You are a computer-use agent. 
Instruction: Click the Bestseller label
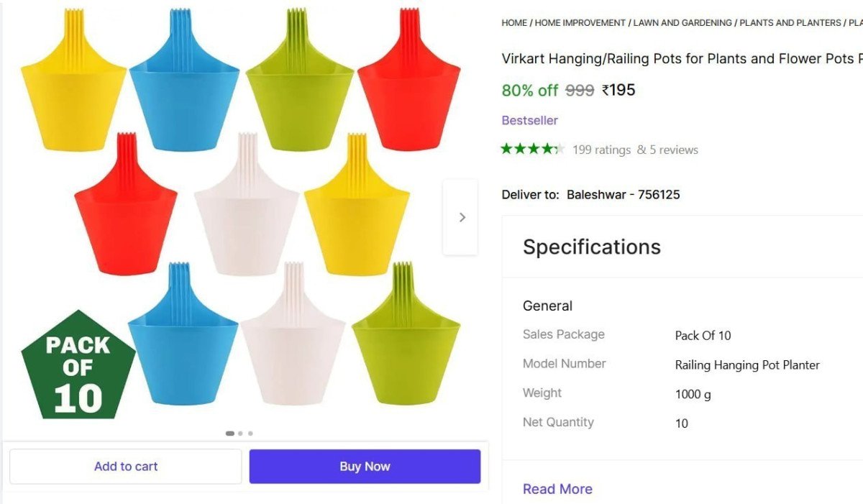pyautogui.click(x=529, y=120)
